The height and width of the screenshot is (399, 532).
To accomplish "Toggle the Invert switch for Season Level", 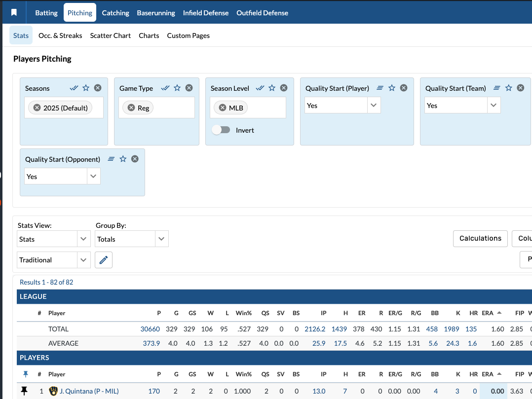I will pos(221,130).
